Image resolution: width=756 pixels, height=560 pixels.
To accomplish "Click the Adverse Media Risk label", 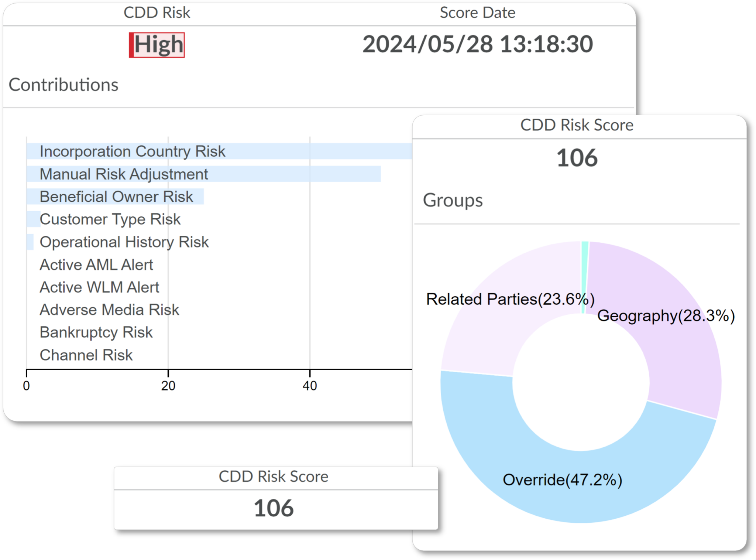I will 109,310.
